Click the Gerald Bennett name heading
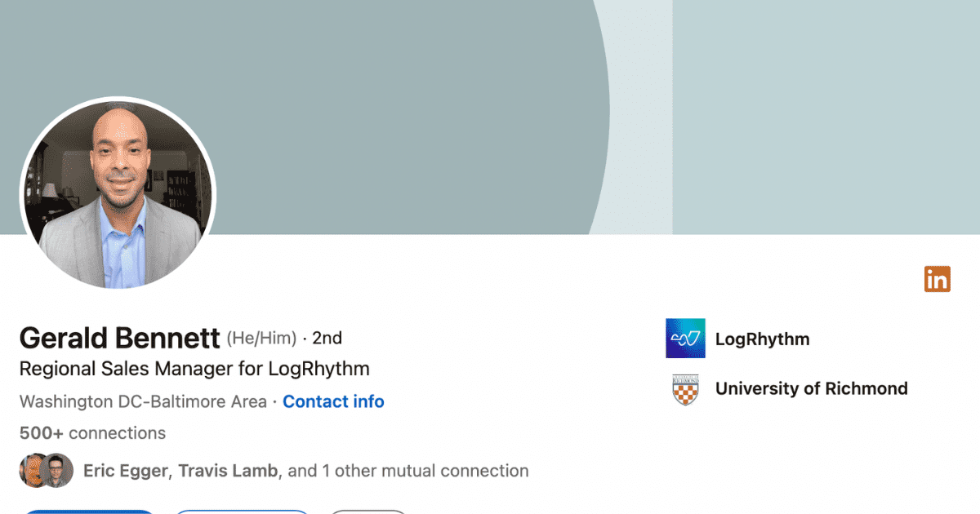This screenshot has height=514, width=980. coord(119,338)
